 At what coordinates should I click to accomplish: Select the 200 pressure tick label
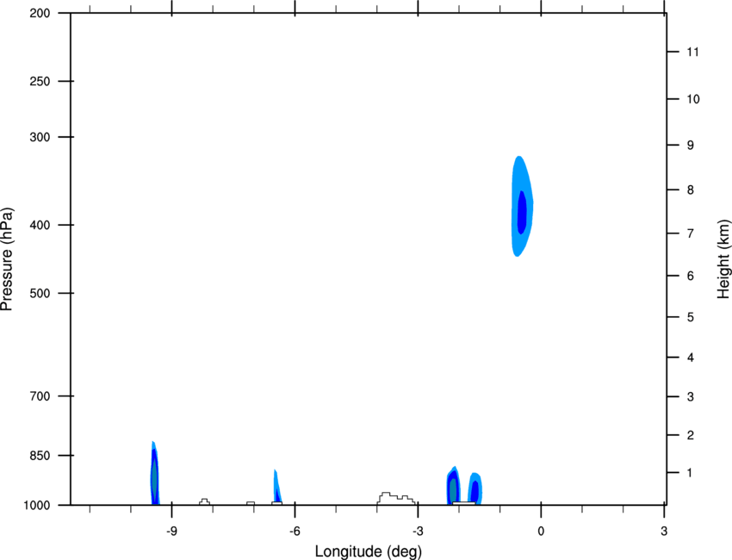[x=40, y=13]
